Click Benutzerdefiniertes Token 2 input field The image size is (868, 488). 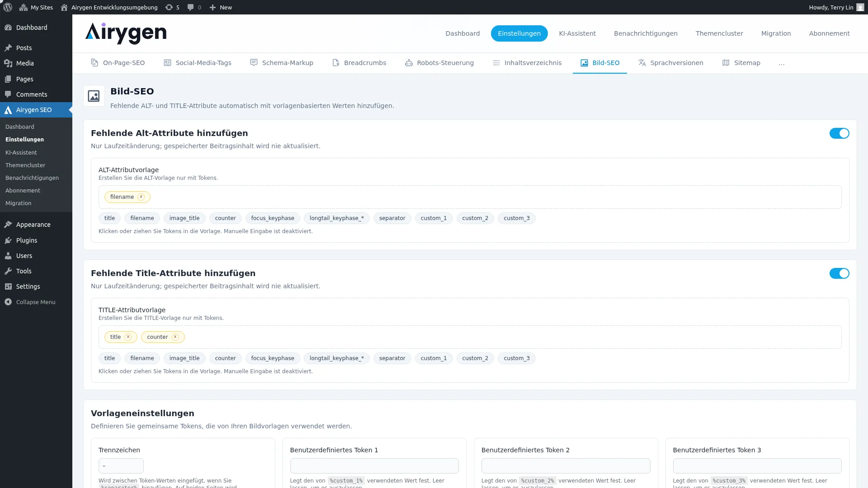click(566, 466)
